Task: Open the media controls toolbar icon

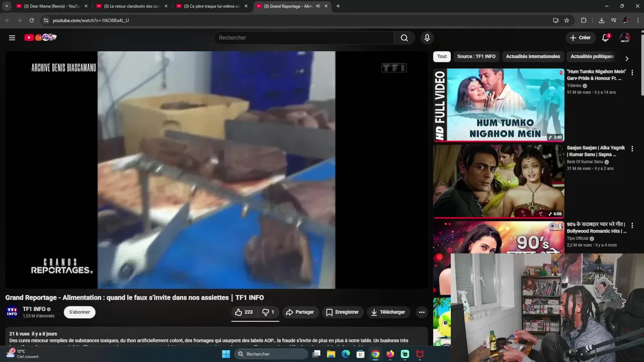Action: (x=613, y=20)
